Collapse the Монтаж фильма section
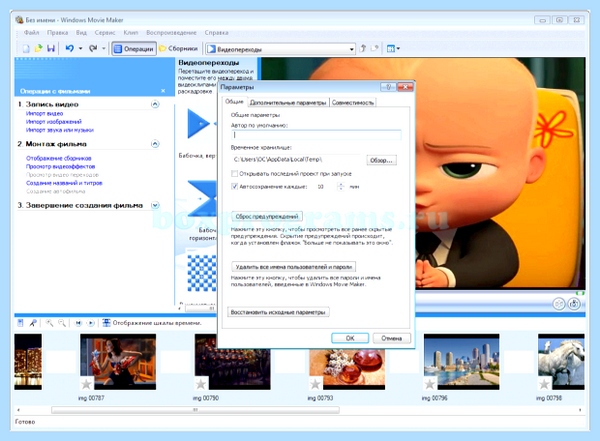The height and width of the screenshot is (441, 600). [x=155, y=144]
